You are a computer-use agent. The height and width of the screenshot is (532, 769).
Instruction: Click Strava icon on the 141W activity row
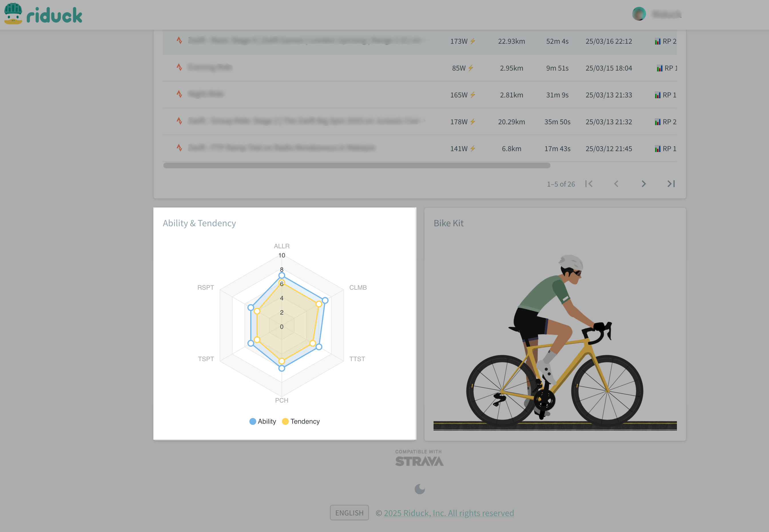coord(180,148)
